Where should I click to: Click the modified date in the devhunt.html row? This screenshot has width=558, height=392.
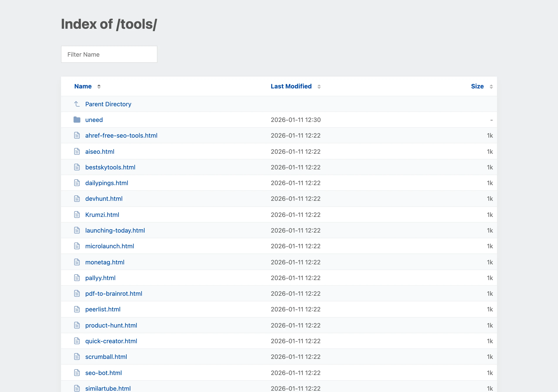click(296, 199)
